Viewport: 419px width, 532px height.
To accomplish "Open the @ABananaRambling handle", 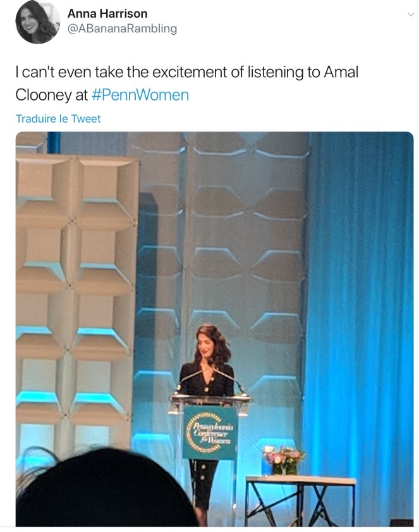I will point(122,28).
